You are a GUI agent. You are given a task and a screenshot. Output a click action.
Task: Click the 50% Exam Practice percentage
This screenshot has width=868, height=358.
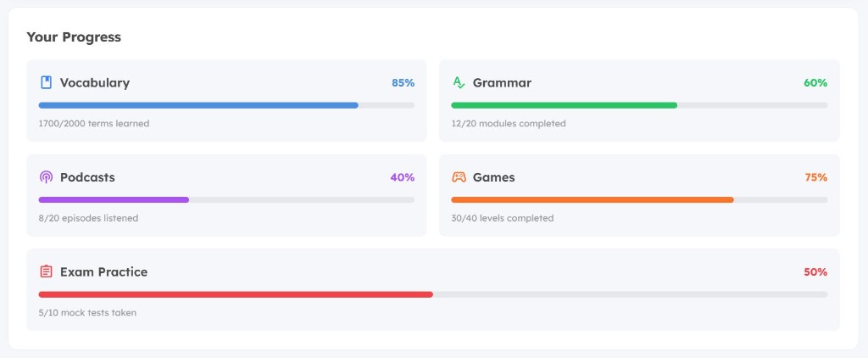point(815,272)
